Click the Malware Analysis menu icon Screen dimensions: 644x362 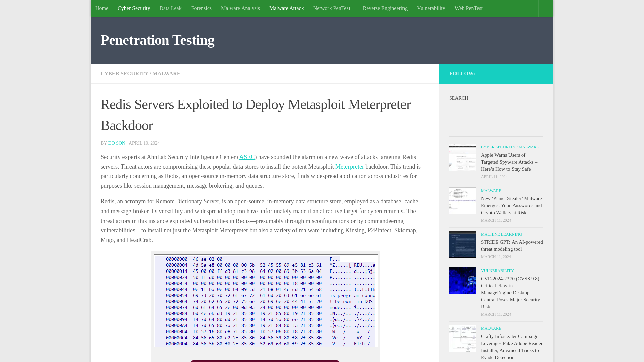pyautogui.click(x=240, y=8)
